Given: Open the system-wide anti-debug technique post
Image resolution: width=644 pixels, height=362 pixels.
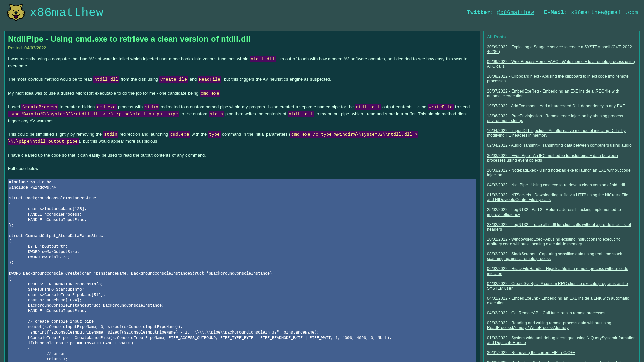Looking at the screenshot, I should point(561,340).
